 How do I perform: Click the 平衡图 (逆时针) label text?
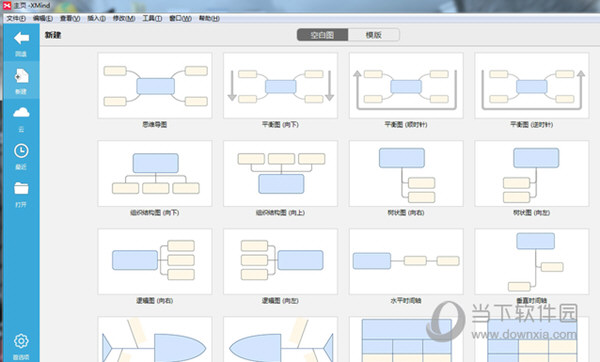point(532,124)
